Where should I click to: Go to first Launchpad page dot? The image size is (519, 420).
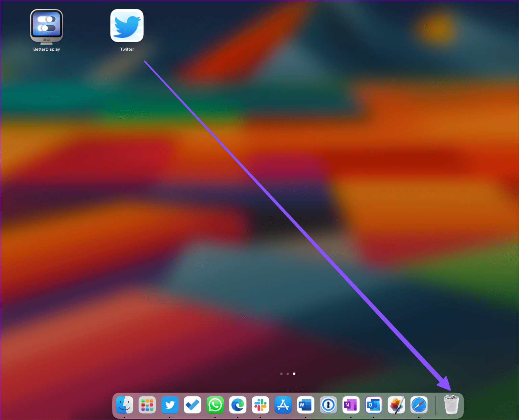(281, 374)
